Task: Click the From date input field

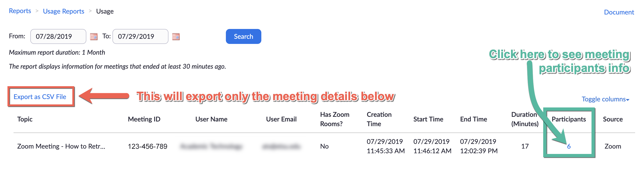Action: click(x=58, y=36)
